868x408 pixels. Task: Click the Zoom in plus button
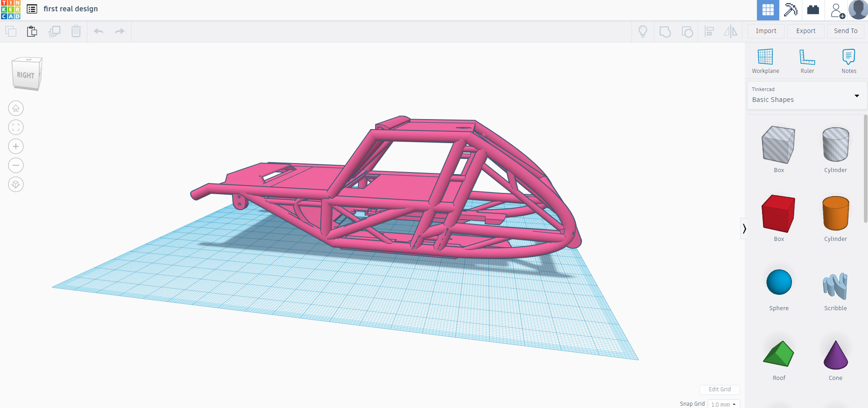(16, 146)
